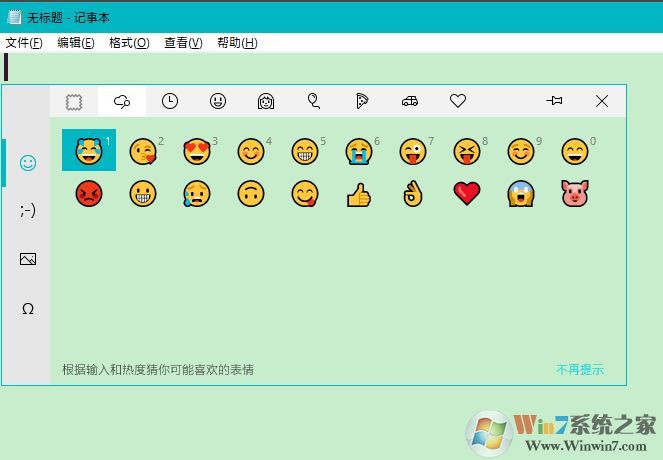
Task: Choose the pig face emoji
Action: click(575, 193)
